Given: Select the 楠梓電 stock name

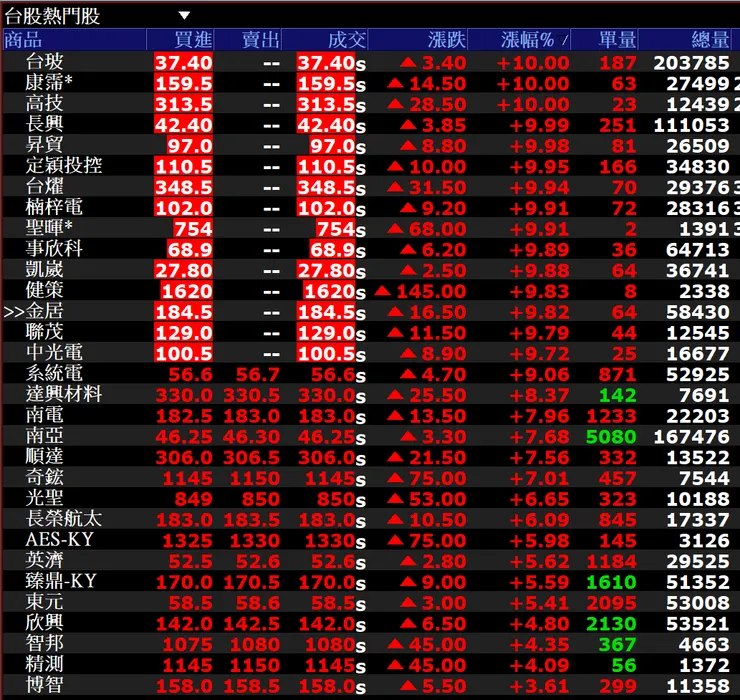Looking at the screenshot, I should coord(54,207).
